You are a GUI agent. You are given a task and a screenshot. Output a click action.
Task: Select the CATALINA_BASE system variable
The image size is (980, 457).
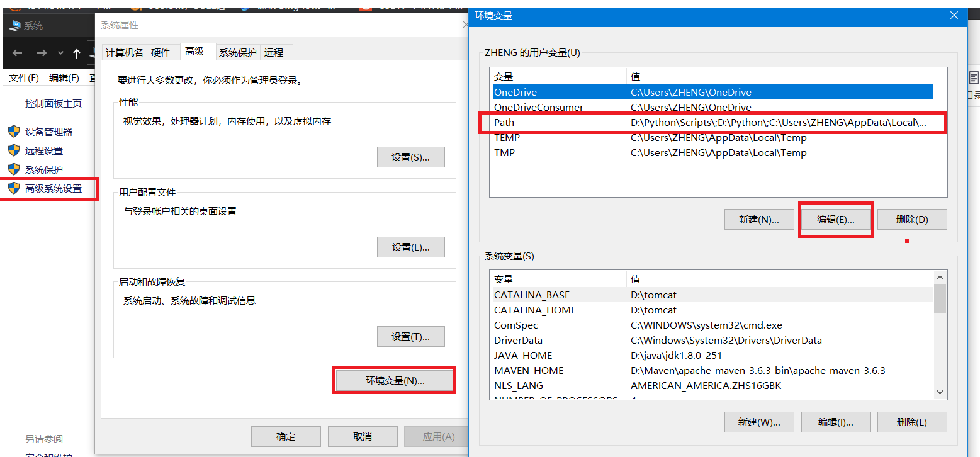point(712,295)
